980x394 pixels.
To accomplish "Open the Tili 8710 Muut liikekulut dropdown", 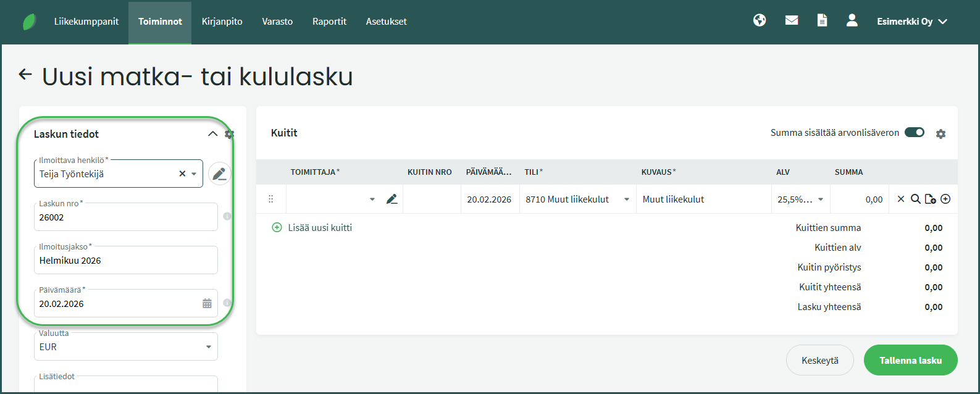I will 627,199.
